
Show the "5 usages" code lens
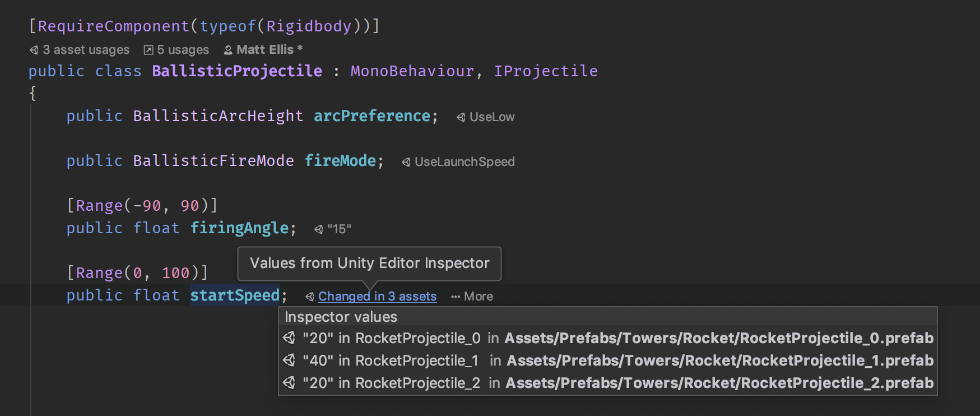(183, 50)
